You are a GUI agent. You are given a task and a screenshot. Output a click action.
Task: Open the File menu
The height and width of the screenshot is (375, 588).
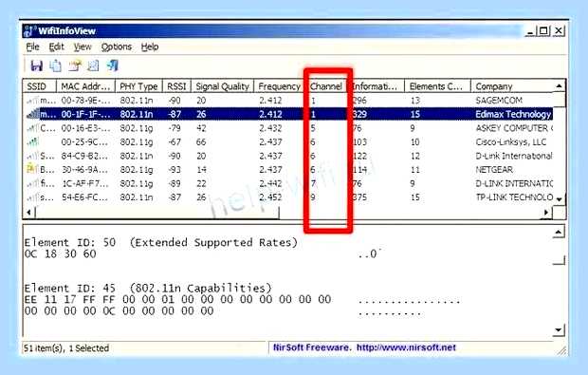32,47
